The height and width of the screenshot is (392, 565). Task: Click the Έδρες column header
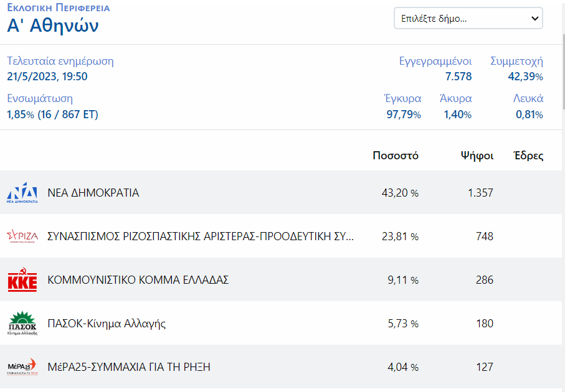coord(529,156)
